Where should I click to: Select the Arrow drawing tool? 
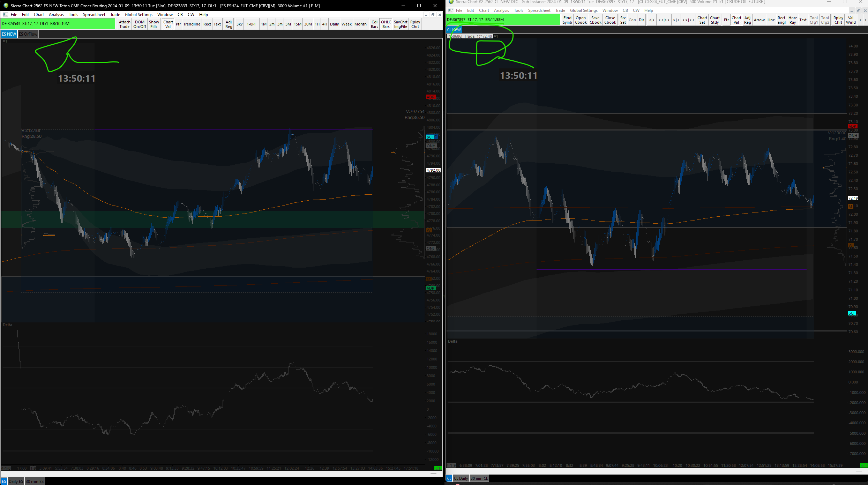(x=759, y=20)
